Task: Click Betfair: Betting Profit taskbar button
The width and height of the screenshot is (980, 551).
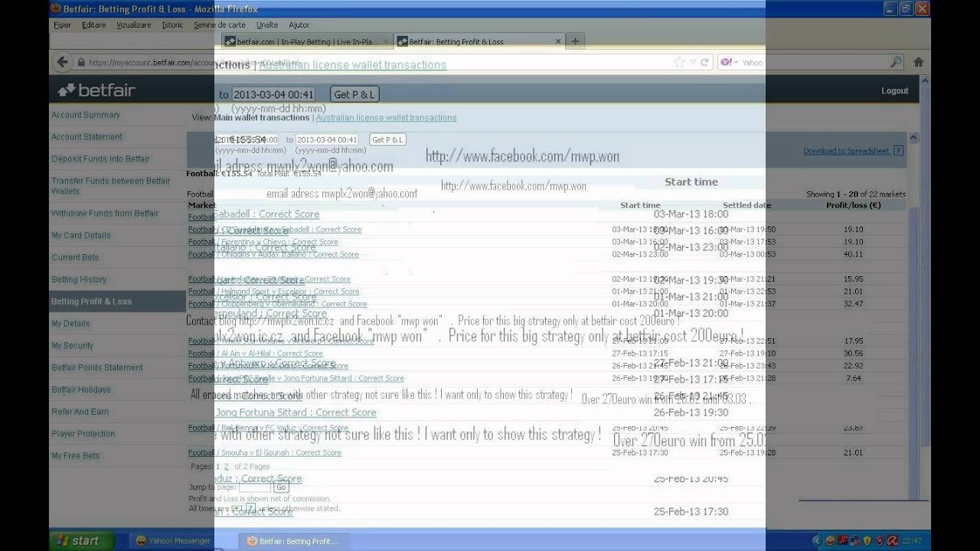Action: coord(295,541)
